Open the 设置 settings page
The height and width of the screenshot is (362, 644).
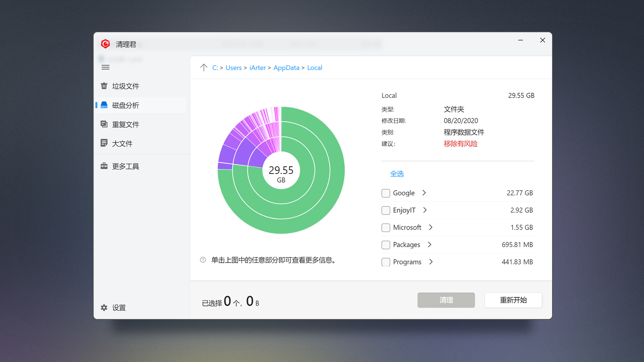118,308
